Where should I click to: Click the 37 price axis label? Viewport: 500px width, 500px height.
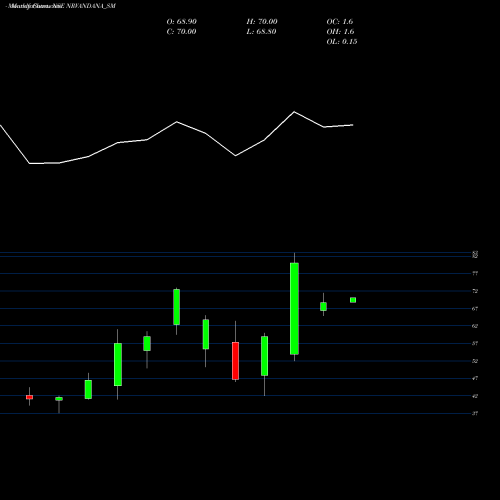point(475,413)
